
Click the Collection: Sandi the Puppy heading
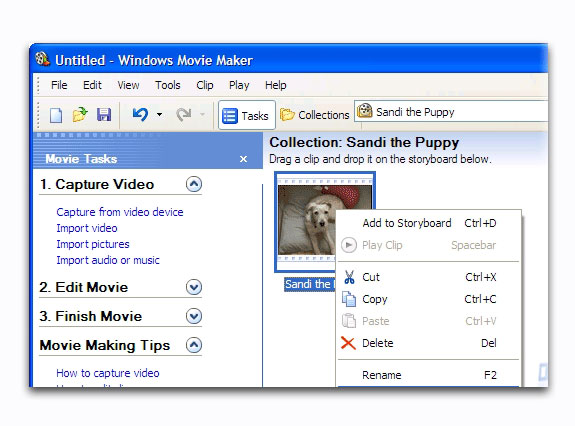tap(364, 142)
